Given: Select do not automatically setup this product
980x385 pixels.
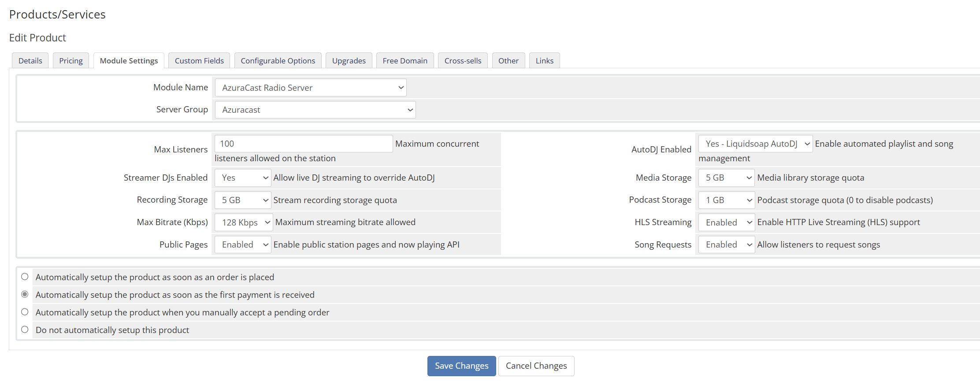Looking at the screenshot, I should pyautogui.click(x=25, y=329).
